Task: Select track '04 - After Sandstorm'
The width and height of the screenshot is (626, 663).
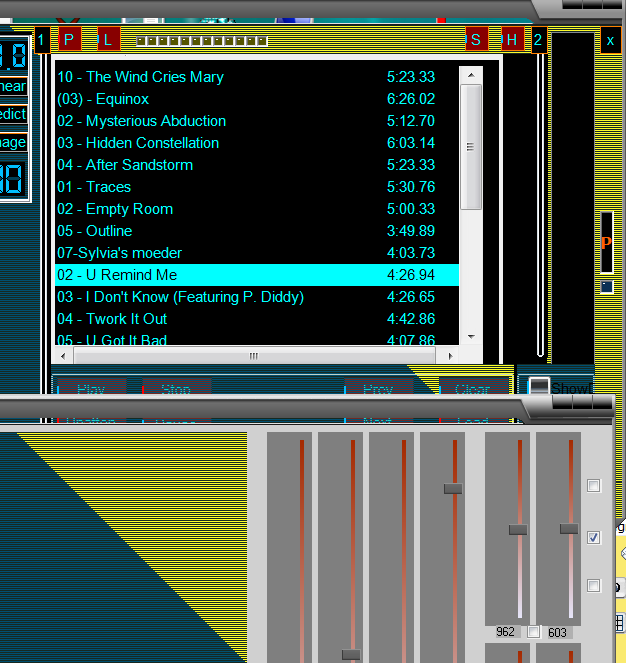Action: pyautogui.click(x=257, y=165)
